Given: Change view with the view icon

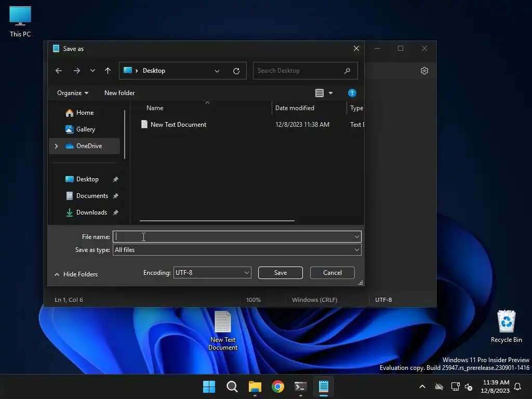Looking at the screenshot, I should click(x=320, y=93).
